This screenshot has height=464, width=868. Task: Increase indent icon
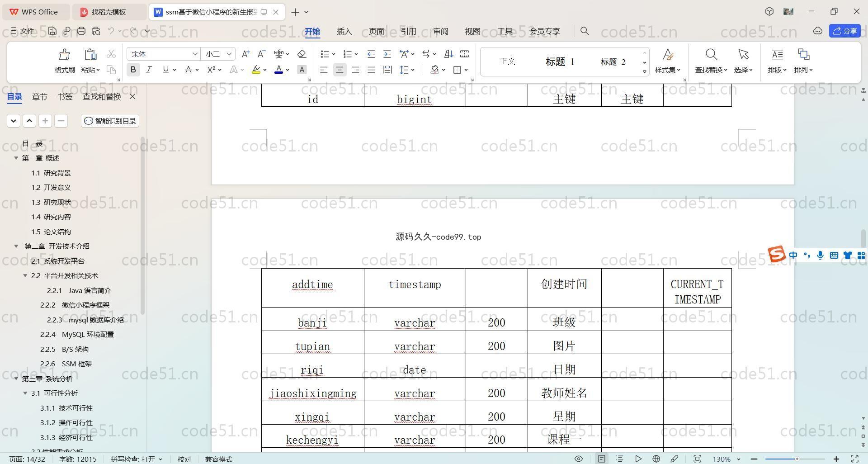coord(387,54)
